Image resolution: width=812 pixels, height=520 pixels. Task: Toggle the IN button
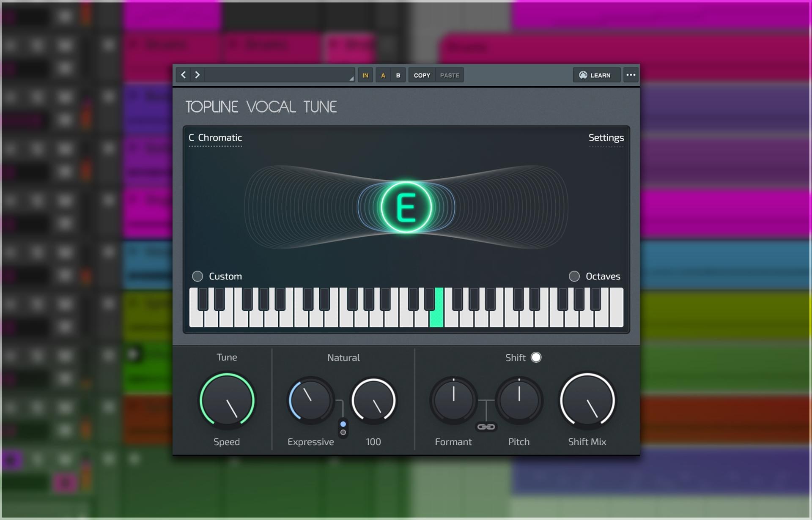tap(365, 75)
